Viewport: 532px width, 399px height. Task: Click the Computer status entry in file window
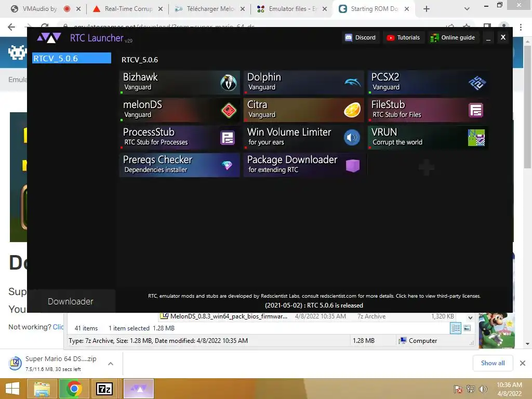[418, 341]
